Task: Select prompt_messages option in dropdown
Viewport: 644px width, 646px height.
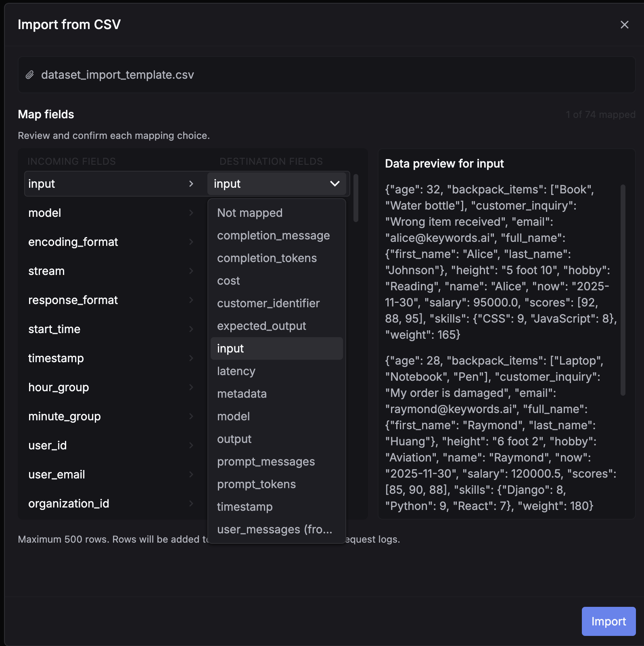Action: coord(266,461)
